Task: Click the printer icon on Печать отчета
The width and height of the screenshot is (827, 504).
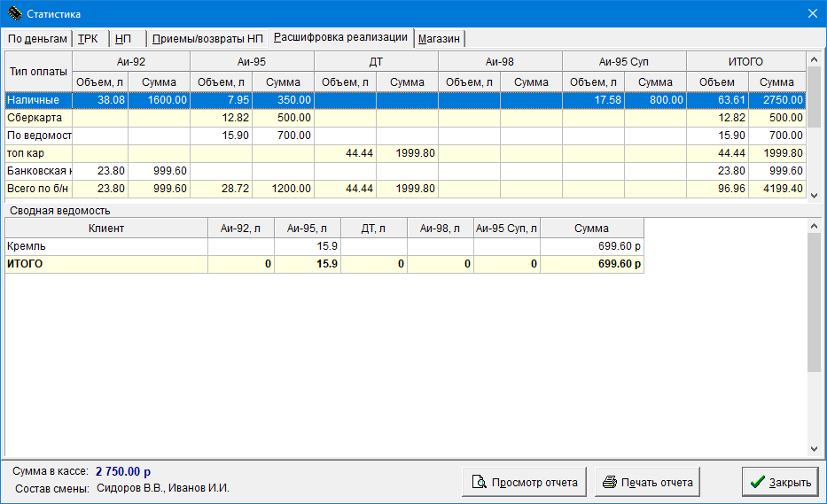Action: pos(610,483)
